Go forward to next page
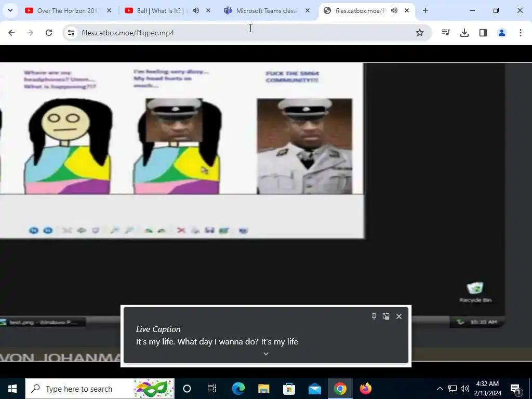 pyautogui.click(x=30, y=33)
